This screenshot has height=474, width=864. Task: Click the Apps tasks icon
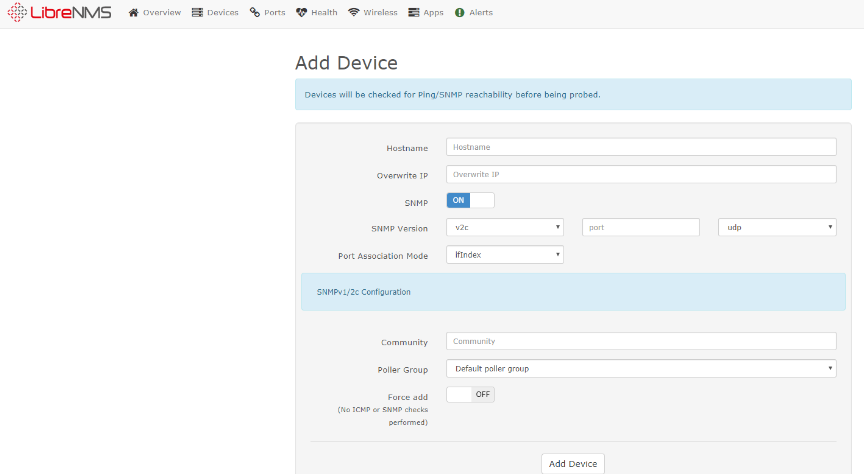tap(414, 13)
